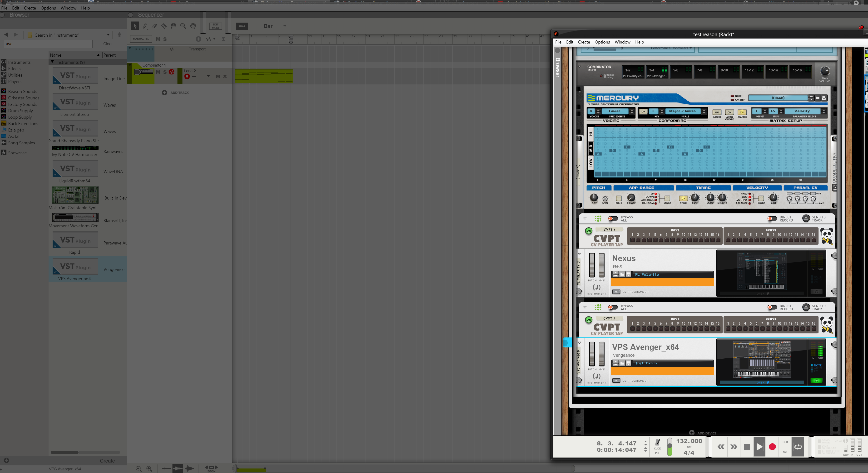Toggle Mercury LATCH ON button
Image resolution: width=868 pixels, height=473 pixels.
[x=717, y=112]
